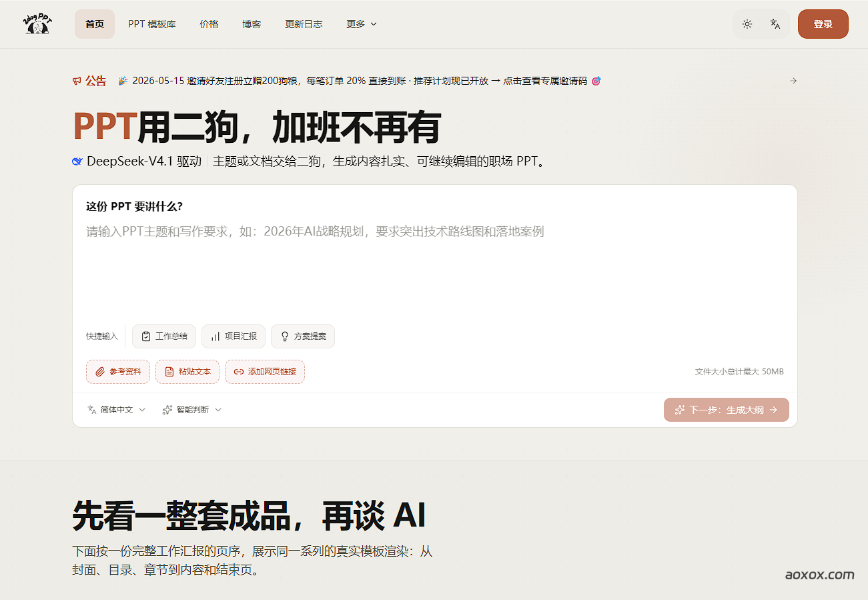Click 添加网页链接 button
The width and height of the screenshot is (868, 600).
[265, 372]
